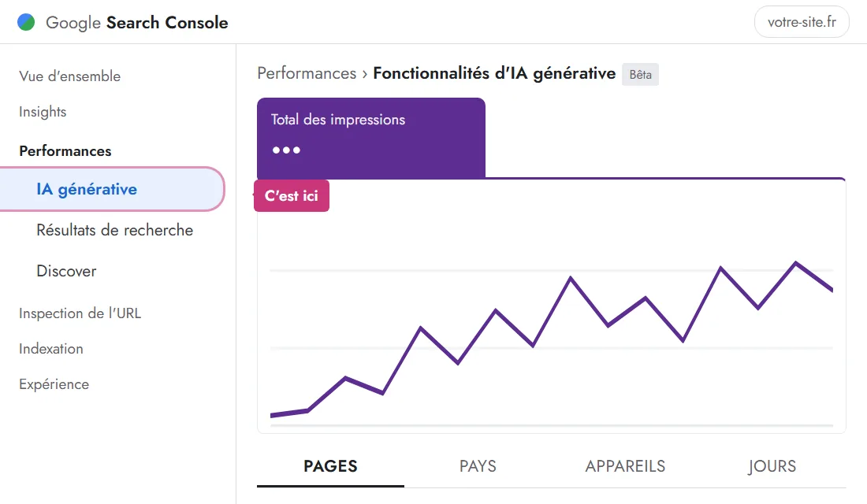Open Vue d'ensemble in sidebar
The width and height of the screenshot is (867, 504).
point(69,76)
